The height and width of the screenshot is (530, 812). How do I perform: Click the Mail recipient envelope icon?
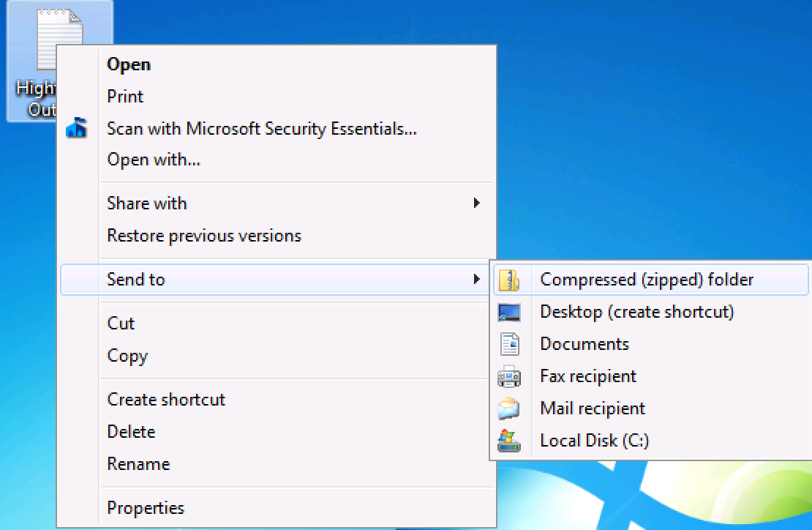[x=508, y=408]
